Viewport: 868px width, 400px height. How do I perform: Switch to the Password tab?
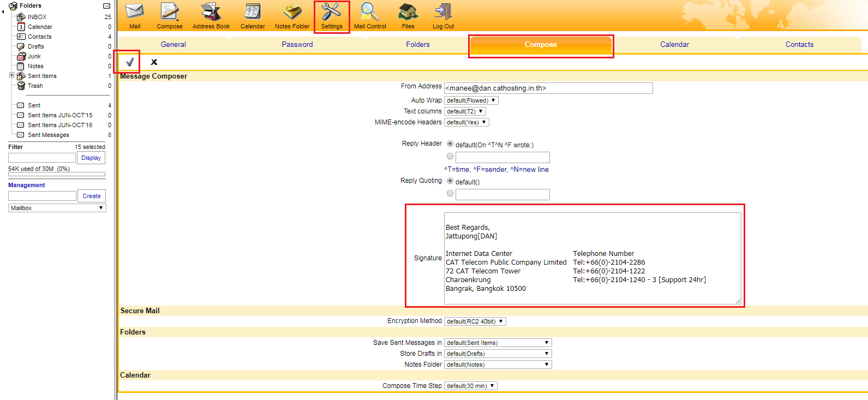coord(297,45)
